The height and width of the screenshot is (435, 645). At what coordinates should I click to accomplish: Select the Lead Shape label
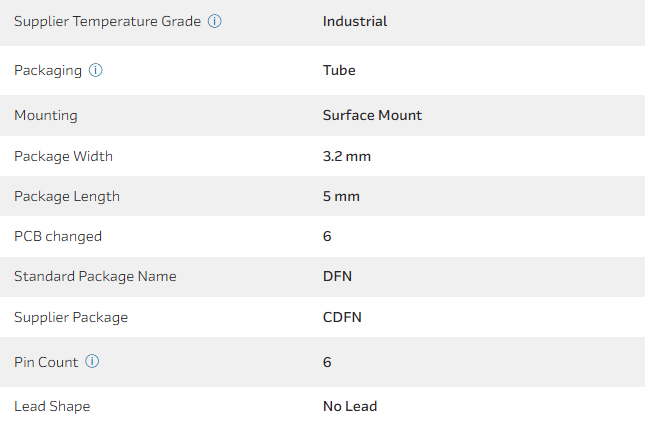click(52, 406)
